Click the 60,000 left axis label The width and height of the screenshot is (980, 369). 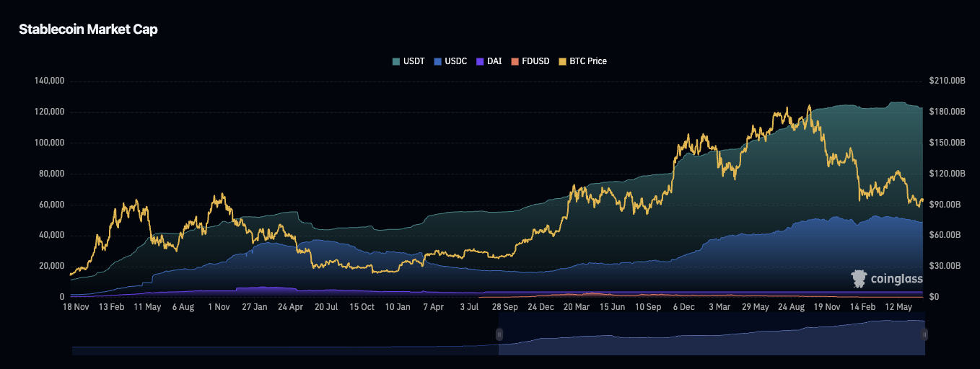point(51,205)
